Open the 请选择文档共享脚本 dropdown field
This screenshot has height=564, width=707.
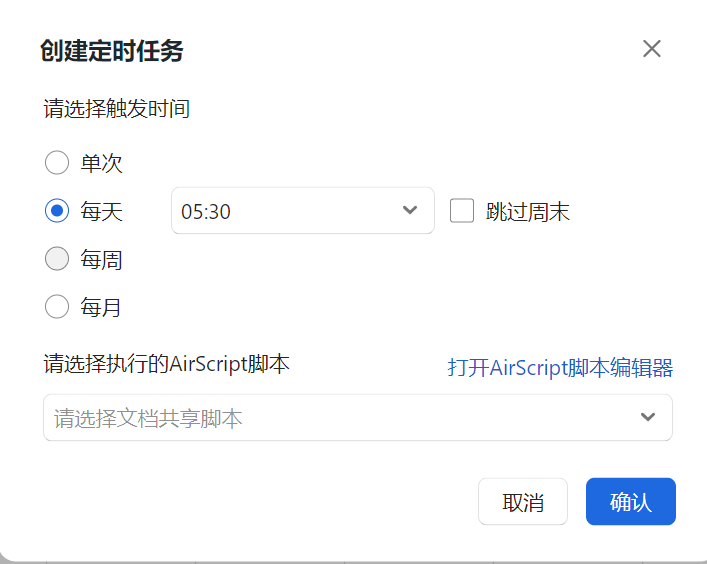pyautogui.click(x=340, y=418)
